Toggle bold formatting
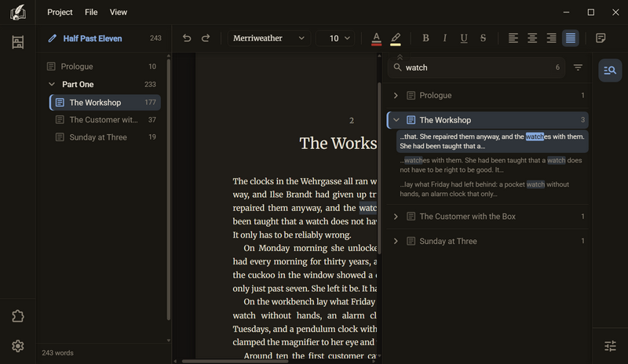The image size is (628, 364). (x=425, y=38)
